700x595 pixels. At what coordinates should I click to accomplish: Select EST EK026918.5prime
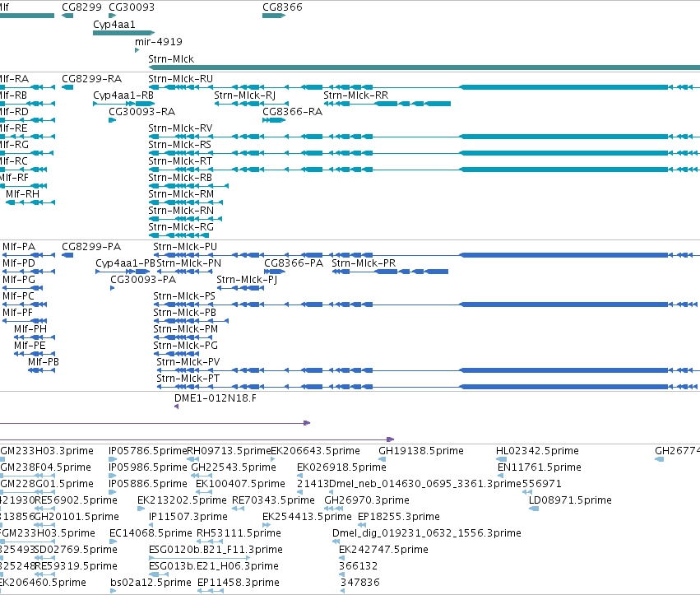point(341,467)
